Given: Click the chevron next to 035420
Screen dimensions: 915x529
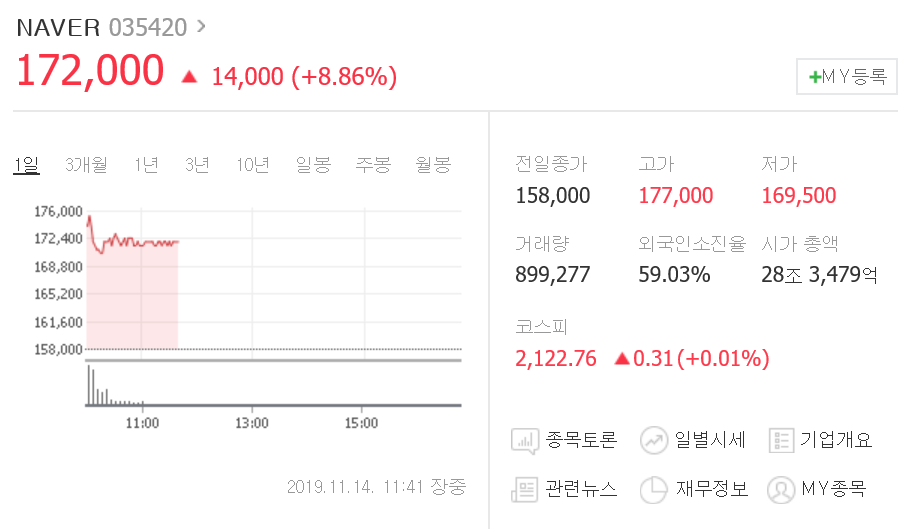Looking at the screenshot, I should click(202, 26).
